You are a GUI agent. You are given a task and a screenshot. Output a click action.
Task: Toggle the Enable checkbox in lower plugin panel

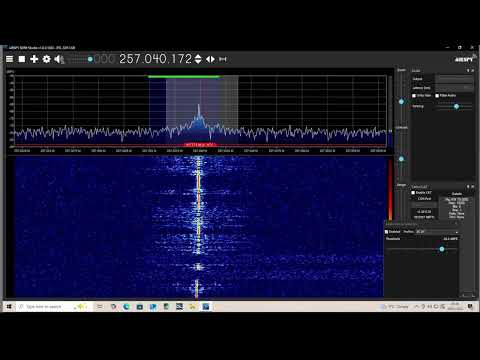point(413,193)
